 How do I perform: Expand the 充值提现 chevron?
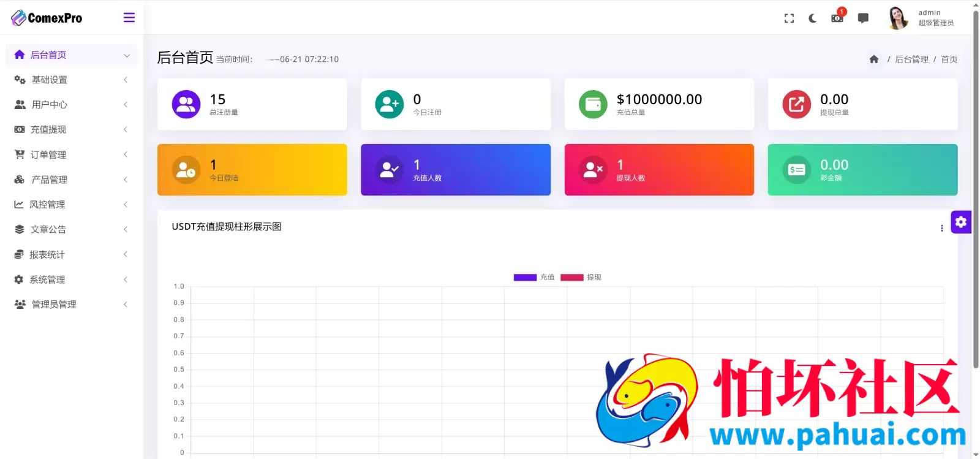tap(126, 129)
